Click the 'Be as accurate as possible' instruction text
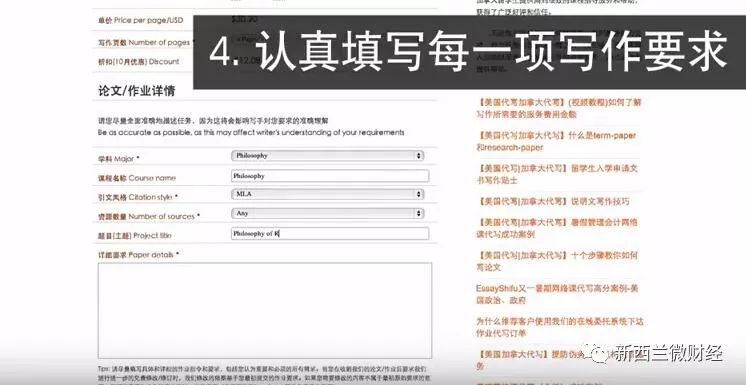 click(251, 132)
